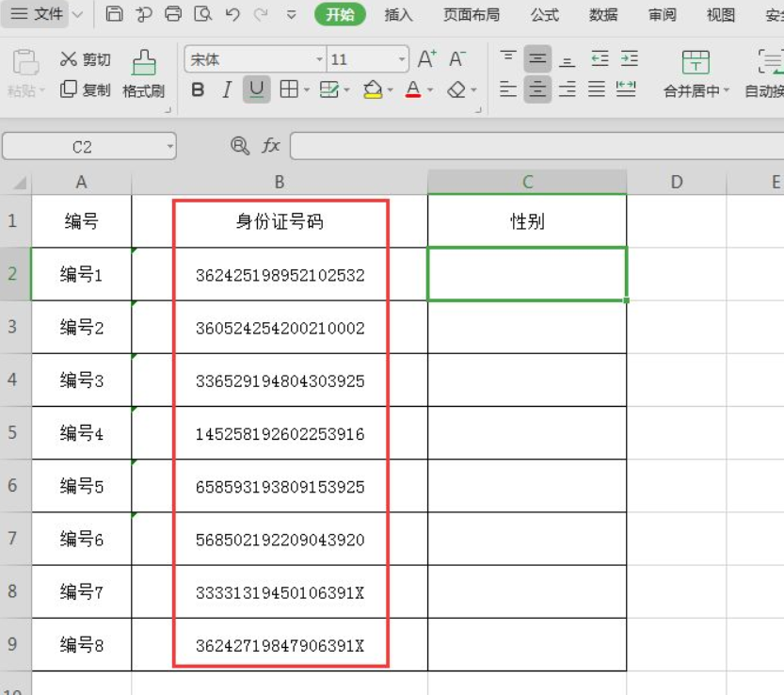Viewport: 784px width, 695px height.
Task: Click the Print icon
Action: (x=171, y=14)
